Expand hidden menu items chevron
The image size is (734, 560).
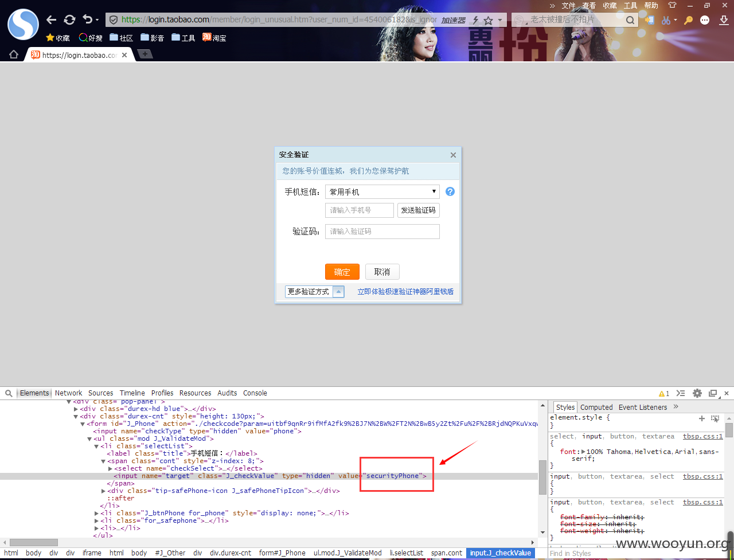552,5
